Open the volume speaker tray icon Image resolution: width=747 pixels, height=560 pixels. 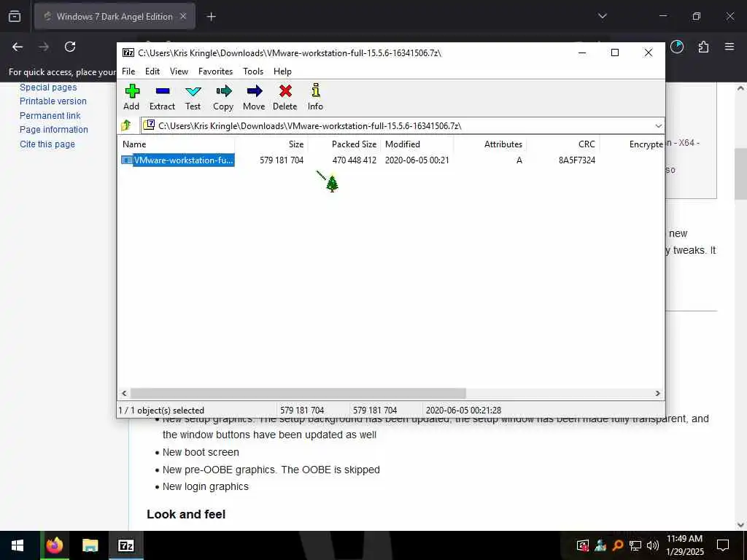click(653, 545)
